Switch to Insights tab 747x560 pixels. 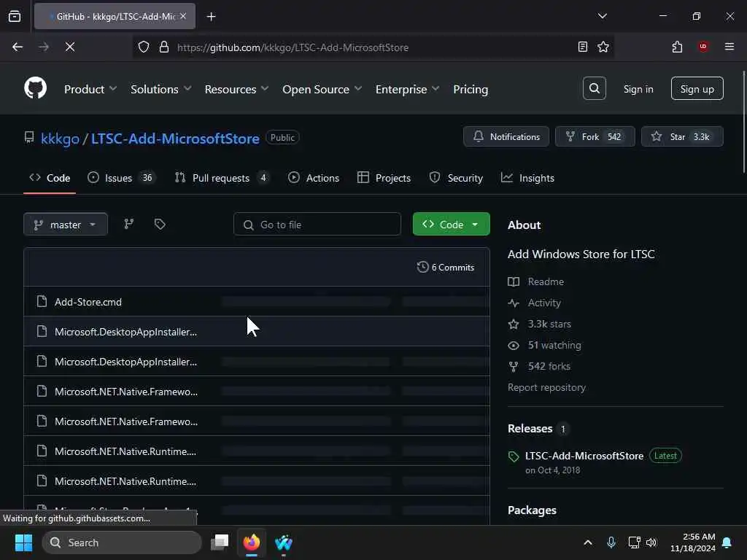528,178
